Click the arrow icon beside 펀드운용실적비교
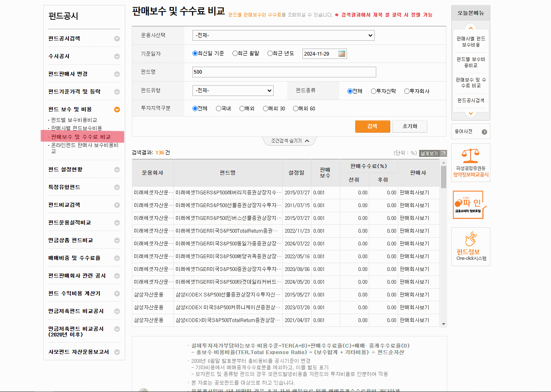This screenshot has width=551, height=392. [x=117, y=223]
